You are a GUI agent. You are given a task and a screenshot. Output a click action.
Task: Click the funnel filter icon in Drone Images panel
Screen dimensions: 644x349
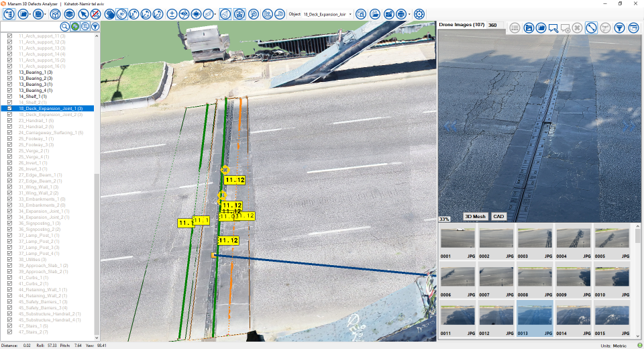[619, 28]
